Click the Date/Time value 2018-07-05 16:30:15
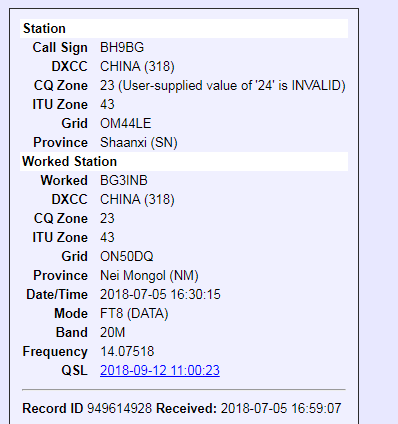Screen dimensions: 398x424 tap(160, 294)
